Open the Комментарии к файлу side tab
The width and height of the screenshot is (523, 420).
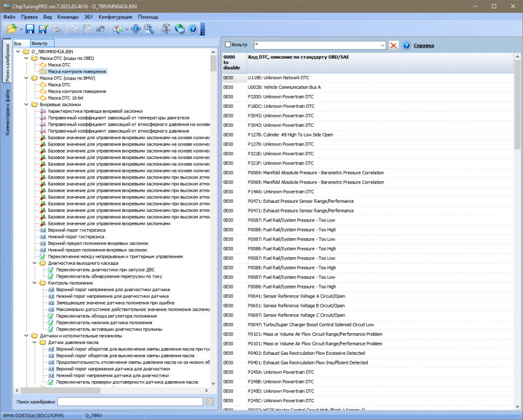8,113
